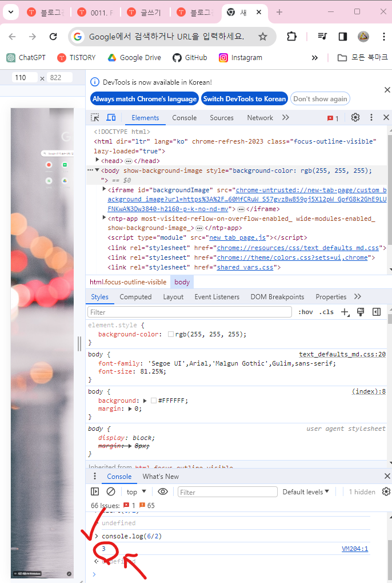Open the Default levels dropdown
This screenshot has height=583, width=392.
click(306, 492)
